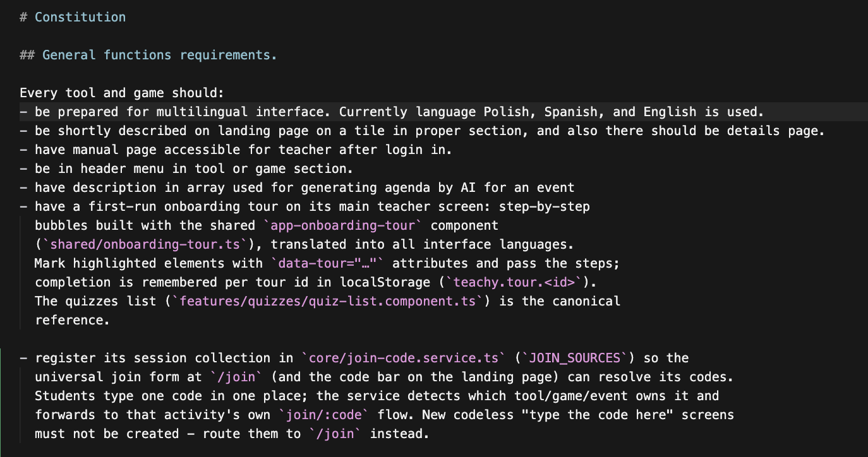Click the `core/join-code.service.ts` file path

pos(404,358)
